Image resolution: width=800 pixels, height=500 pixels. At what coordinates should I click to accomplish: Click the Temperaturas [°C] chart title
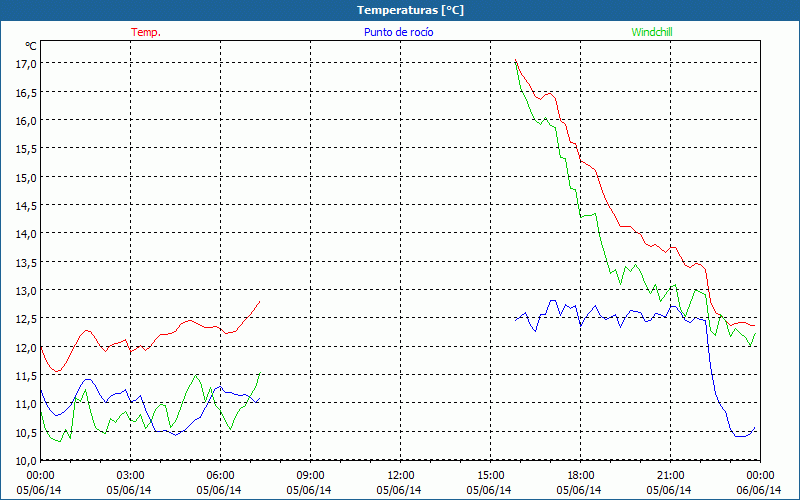[410, 10]
